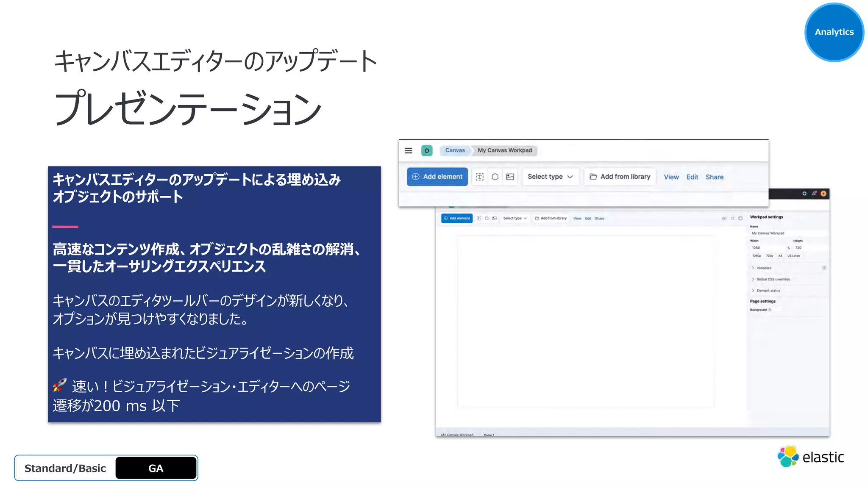This screenshot has width=868, height=488.
Task: Click small Add from library in background toolbar
Action: (x=551, y=219)
